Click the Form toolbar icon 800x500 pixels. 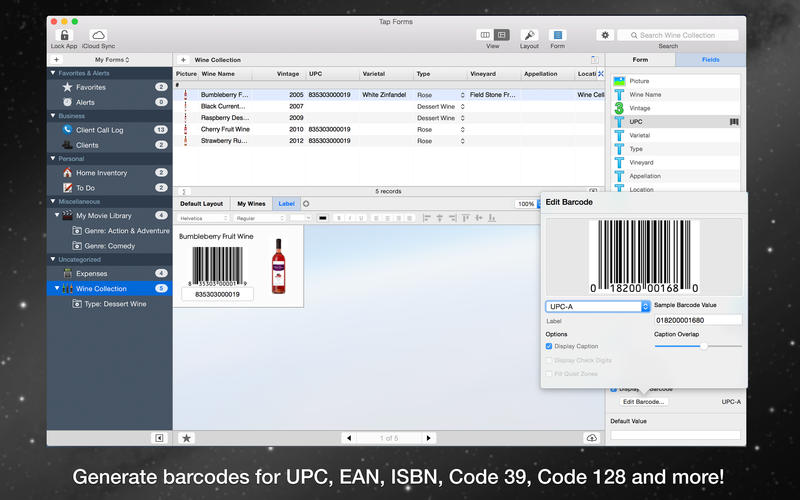(x=557, y=35)
